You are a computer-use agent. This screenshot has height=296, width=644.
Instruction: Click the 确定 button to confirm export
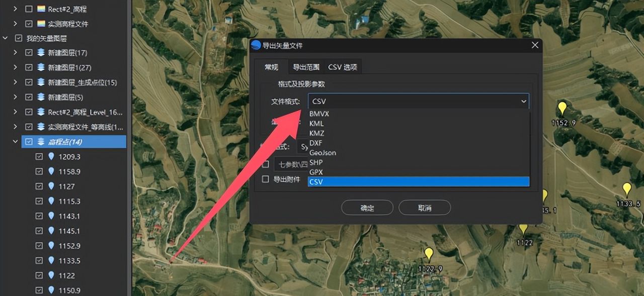click(x=367, y=208)
